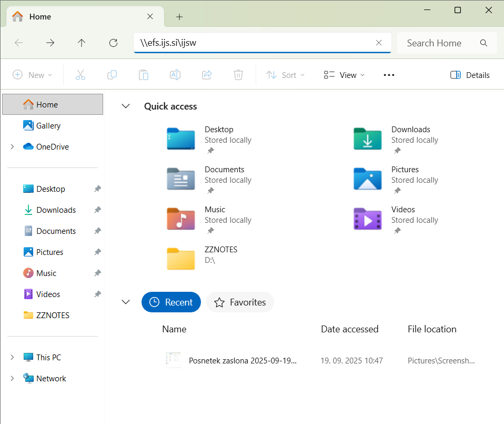This screenshot has height=424, width=504.
Task: Click the Cut scissors icon in toolbar
Action: click(x=80, y=75)
